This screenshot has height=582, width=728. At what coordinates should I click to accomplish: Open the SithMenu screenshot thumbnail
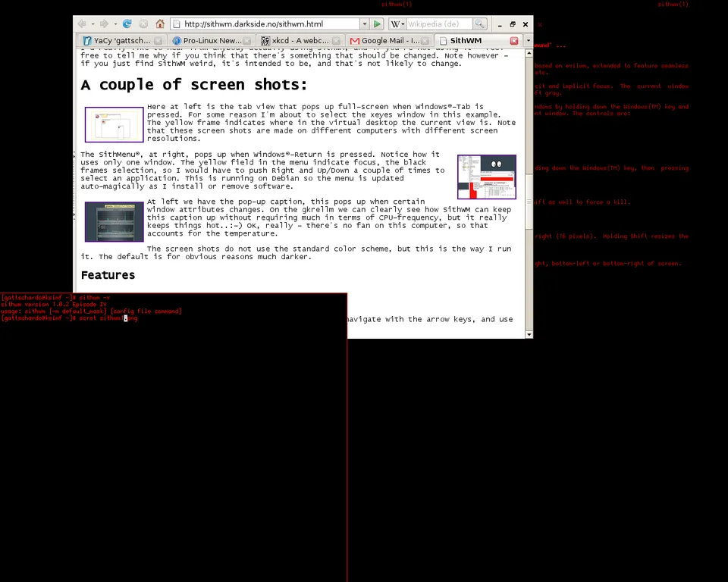487,177
